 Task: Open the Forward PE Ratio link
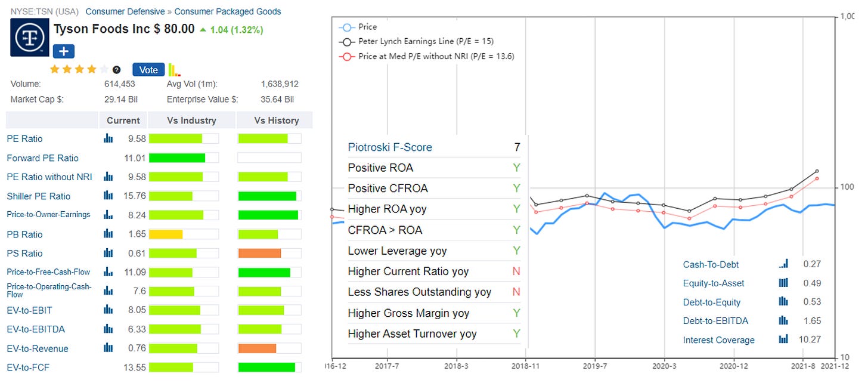pyautogui.click(x=42, y=158)
